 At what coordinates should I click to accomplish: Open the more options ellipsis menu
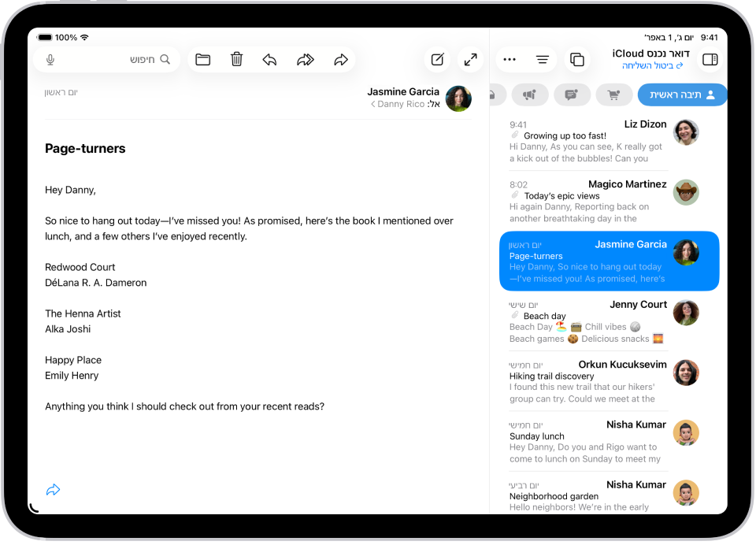[x=510, y=59]
